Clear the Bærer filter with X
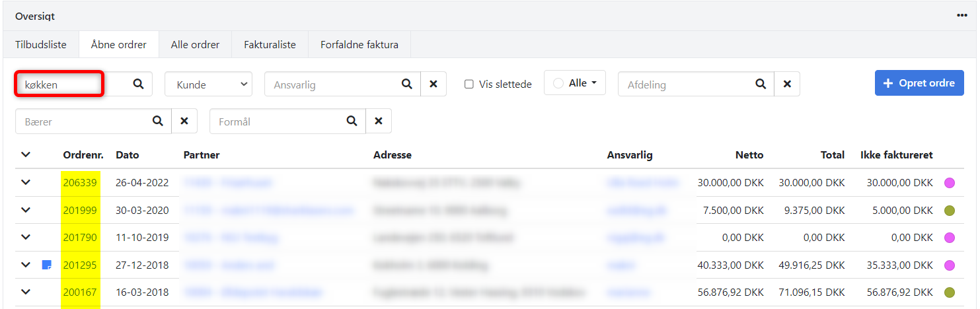Image resolution: width=980 pixels, height=309 pixels. click(184, 121)
